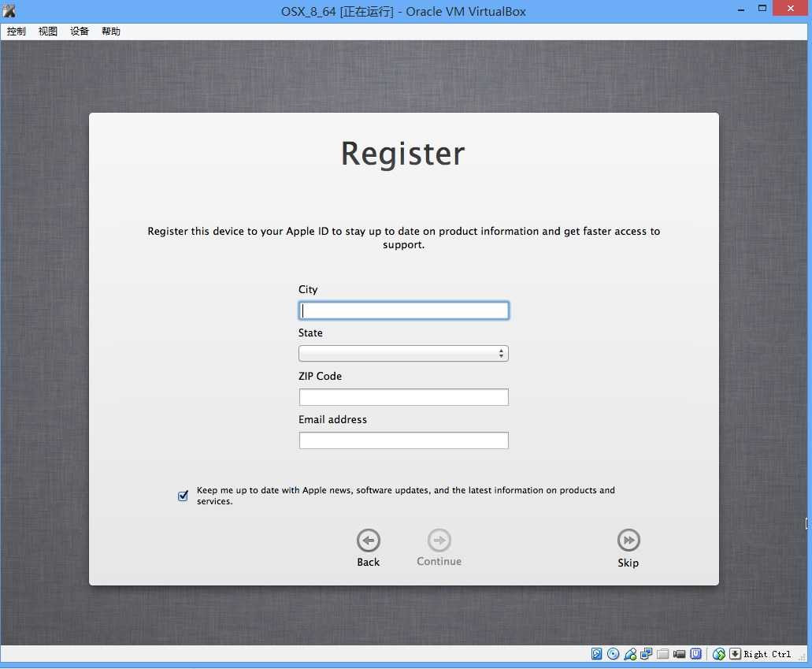Click the VirtualBox window title icon
Image resolution: width=812 pixels, height=669 pixels.
pyautogui.click(x=9, y=11)
